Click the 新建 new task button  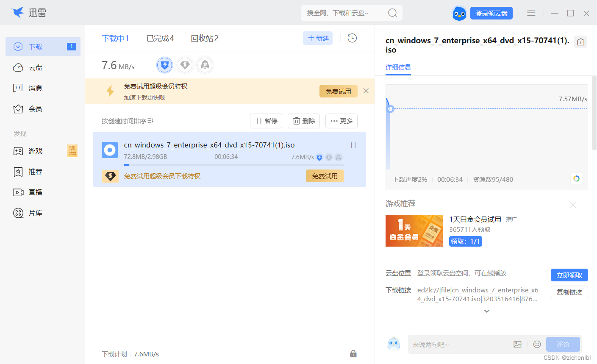click(x=318, y=38)
